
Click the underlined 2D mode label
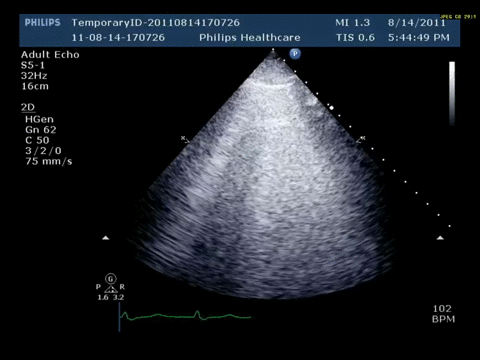(x=28, y=107)
